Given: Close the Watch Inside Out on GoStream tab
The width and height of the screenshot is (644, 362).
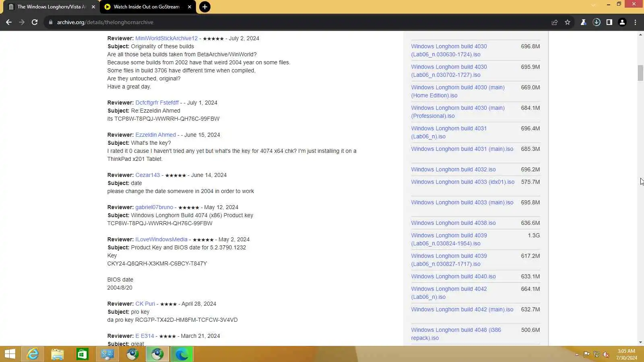Looking at the screenshot, I should coord(190,7).
